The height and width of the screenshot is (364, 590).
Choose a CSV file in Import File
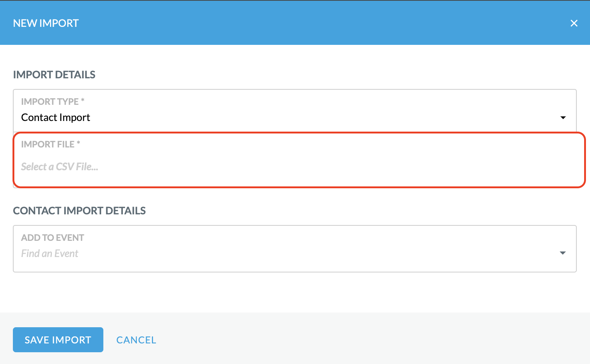point(60,167)
